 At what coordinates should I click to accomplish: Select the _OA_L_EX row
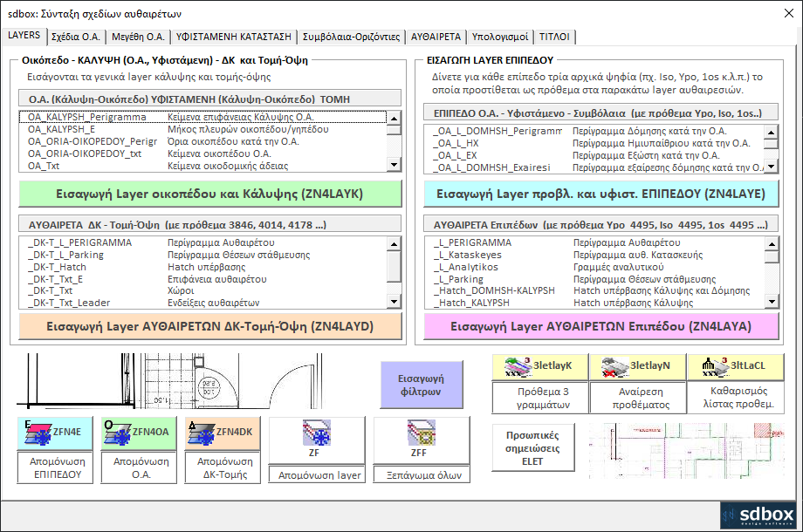(594, 155)
